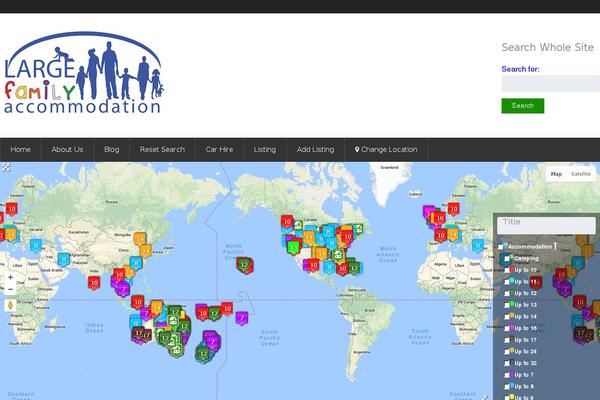Toggle the Up to 17 checkbox
This screenshot has height=400, width=600.
[508, 340]
